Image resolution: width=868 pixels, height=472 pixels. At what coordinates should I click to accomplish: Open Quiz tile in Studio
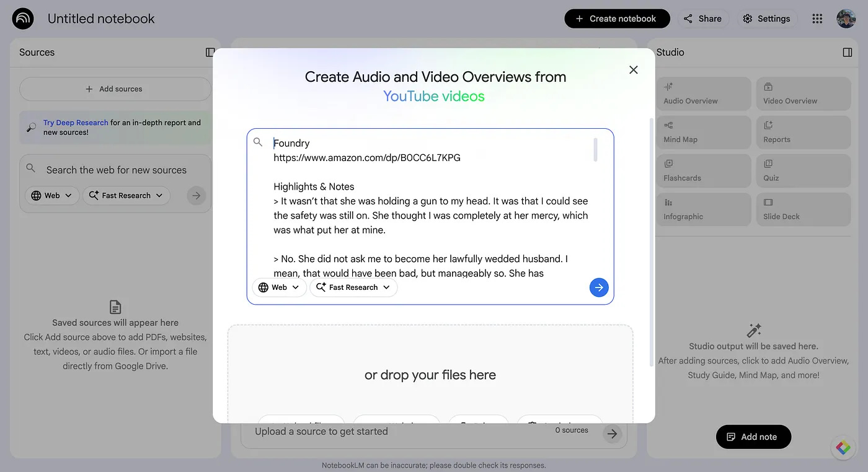[804, 170]
